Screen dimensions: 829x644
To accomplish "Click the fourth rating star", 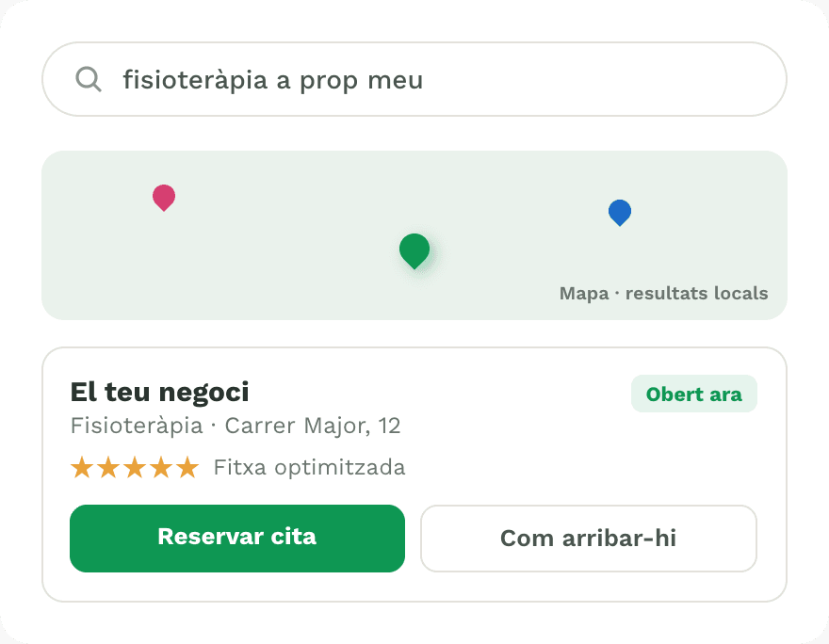I will (161, 468).
